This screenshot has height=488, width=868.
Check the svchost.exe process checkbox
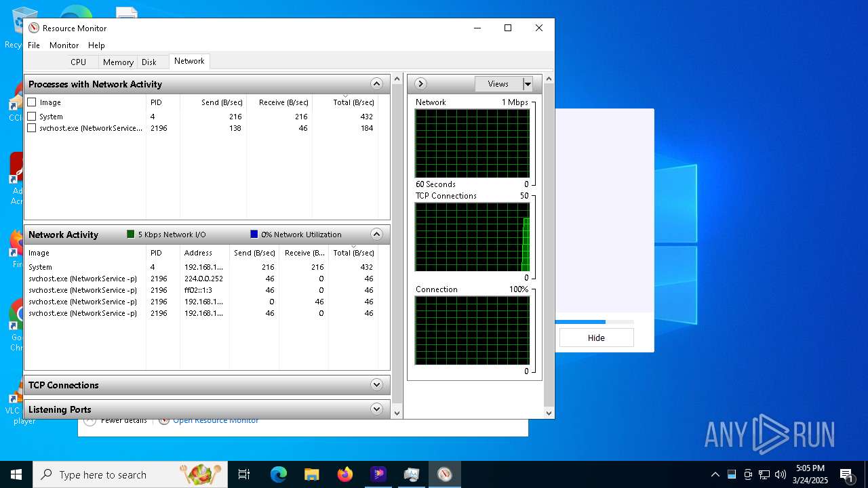32,128
